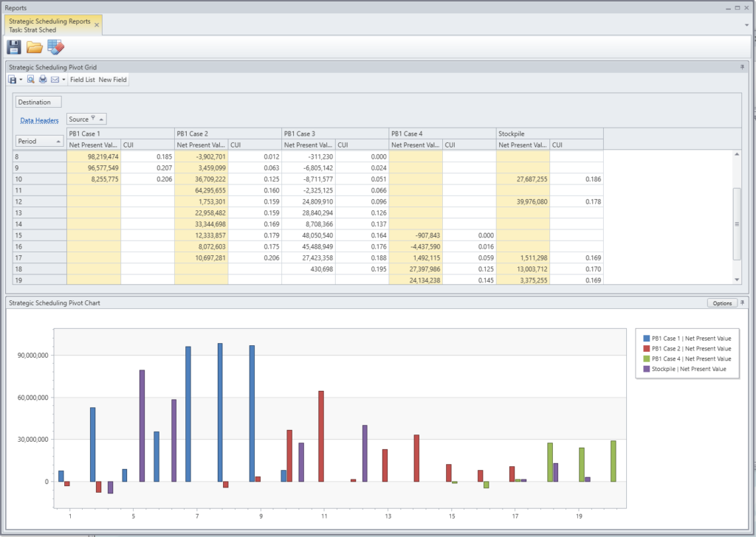Viewport: 756px width, 537px height.
Task: Click CUI header under PB1 Case 1
Action: (x=148, y=145)
